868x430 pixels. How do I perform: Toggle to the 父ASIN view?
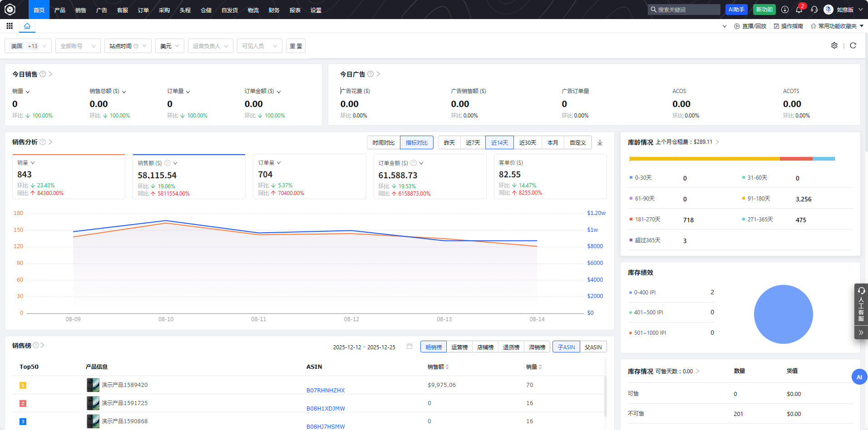pos(593,347)
